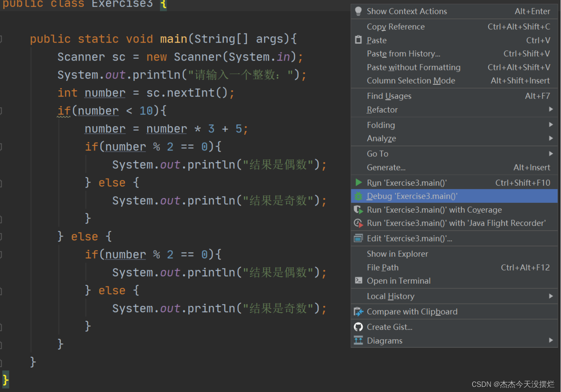Image resolution: width=561 pixels, height=392 pixels.
Task: Click the Edit configuration window icon
Action: click(358, 238)
